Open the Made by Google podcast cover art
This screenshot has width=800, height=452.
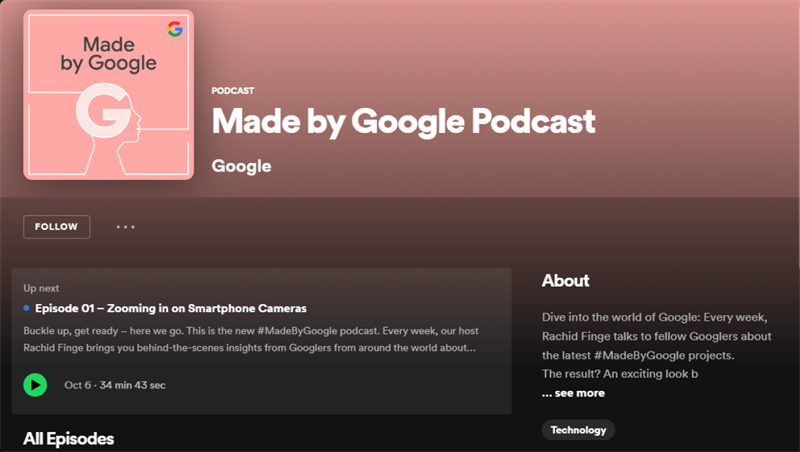[109, 95]
